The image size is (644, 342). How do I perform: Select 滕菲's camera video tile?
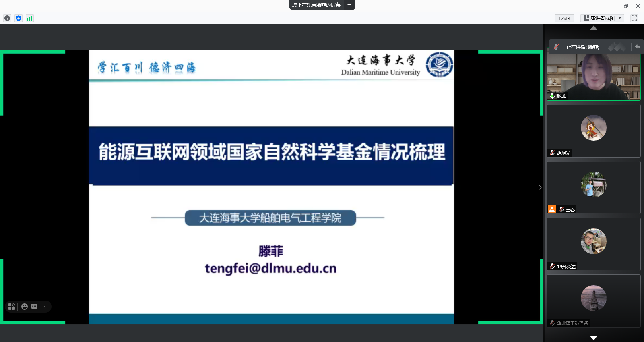(594, 77)
